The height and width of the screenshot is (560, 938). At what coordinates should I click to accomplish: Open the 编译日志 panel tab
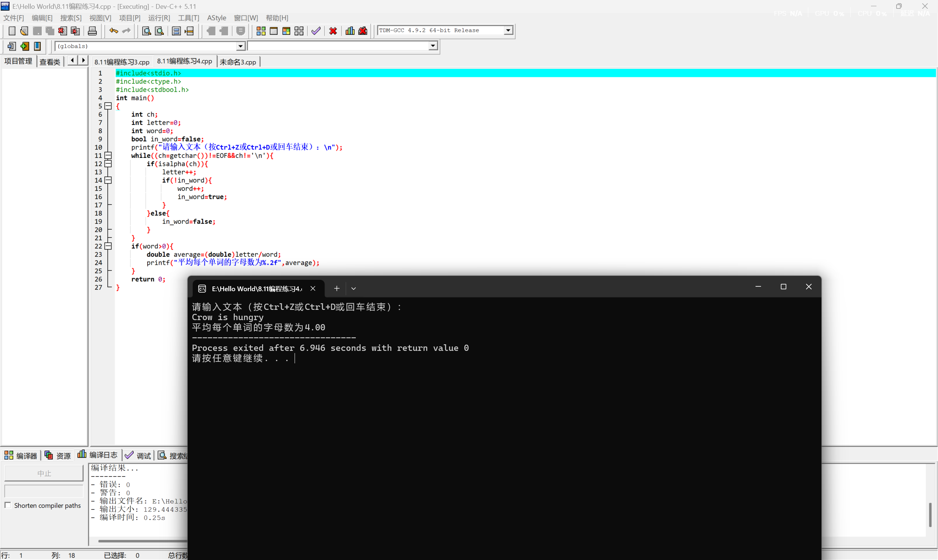tap(98, 455)
